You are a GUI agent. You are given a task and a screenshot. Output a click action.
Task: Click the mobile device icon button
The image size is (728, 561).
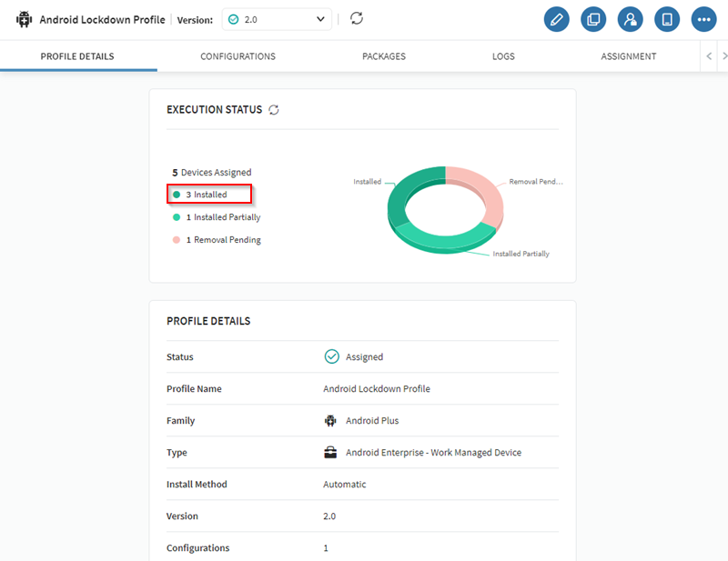667,19
